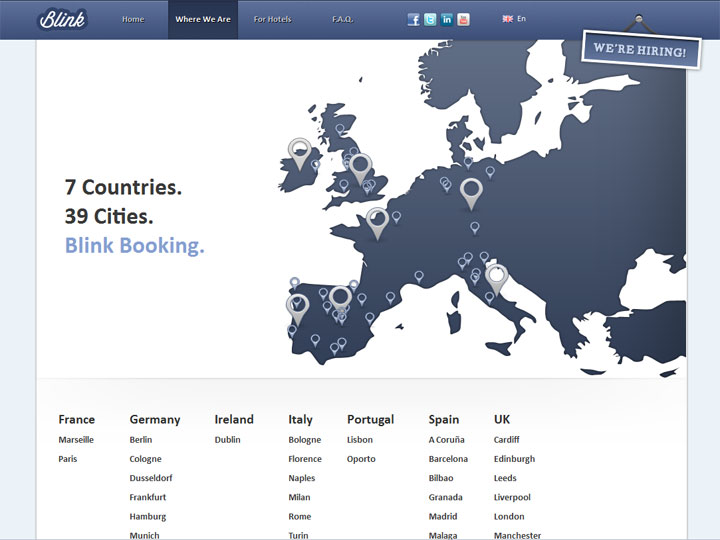720x540 pixels.
Task: Open the Facebook social icon
Action: point(413,19)
